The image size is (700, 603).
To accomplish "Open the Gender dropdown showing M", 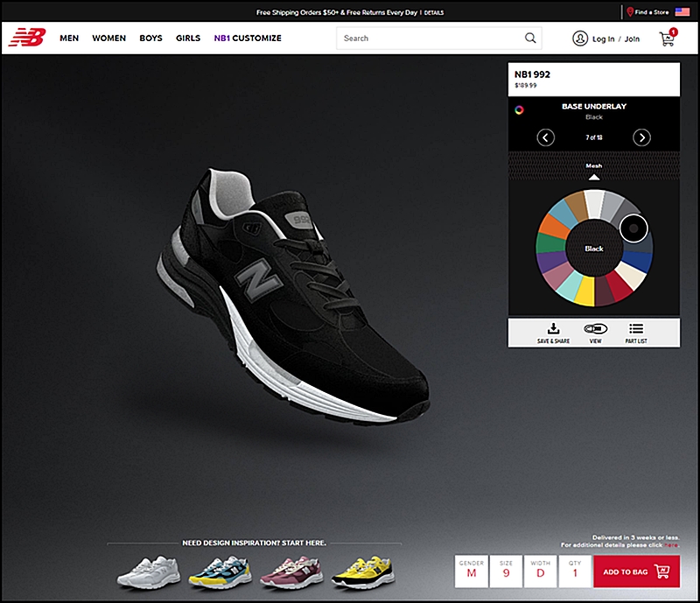I will click(x=472, y=571).
